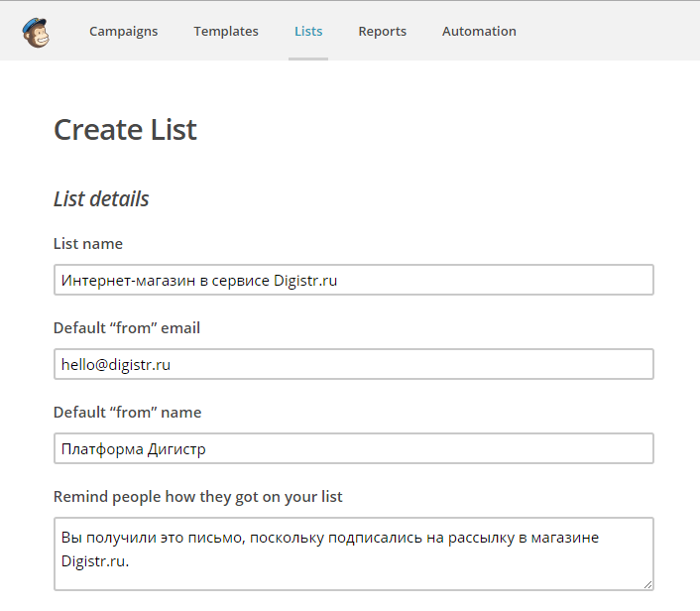Navigate to Automation
Viewport: 700px width, 611px height.
[x=479, y=32]
